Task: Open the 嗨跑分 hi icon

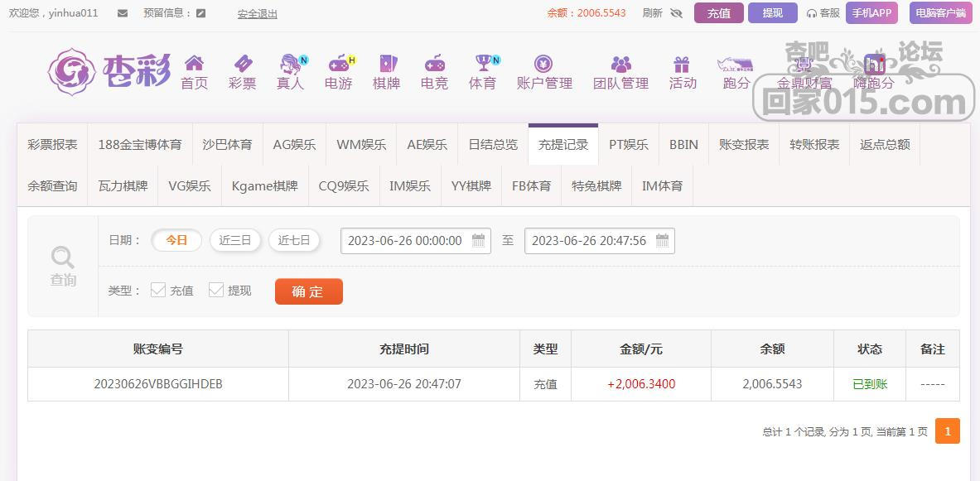Action: pos(874,63)
